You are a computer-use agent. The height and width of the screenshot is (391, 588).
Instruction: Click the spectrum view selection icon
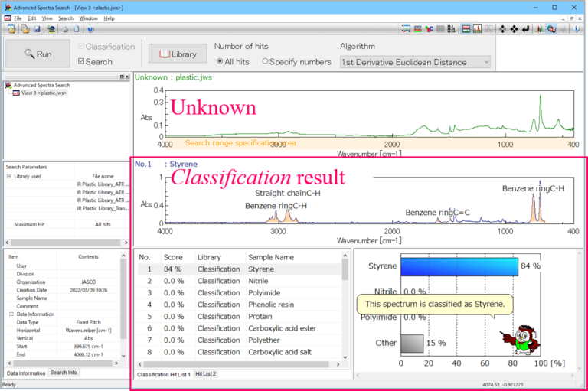click(406, 29)
